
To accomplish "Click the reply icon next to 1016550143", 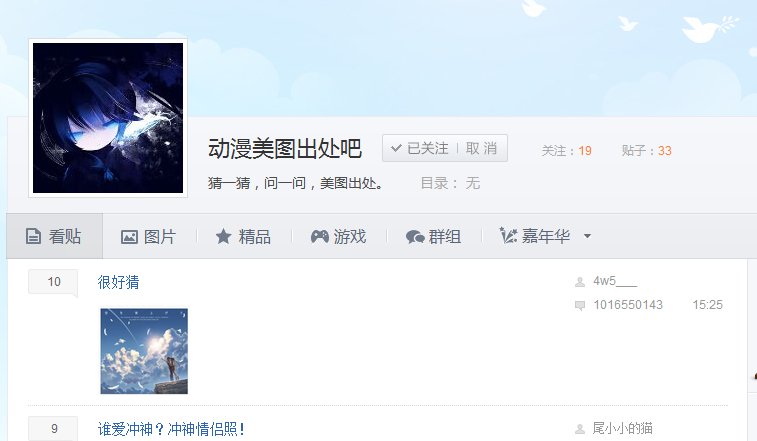I will pos(580,305).
